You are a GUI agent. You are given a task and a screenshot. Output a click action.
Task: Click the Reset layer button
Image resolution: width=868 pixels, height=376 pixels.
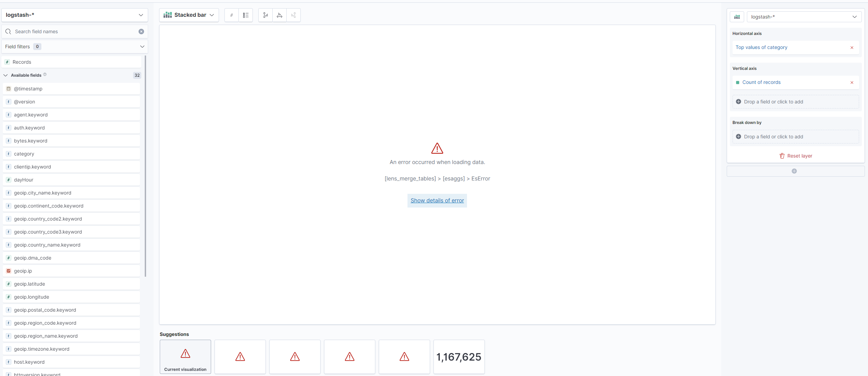tap(795, 156)
